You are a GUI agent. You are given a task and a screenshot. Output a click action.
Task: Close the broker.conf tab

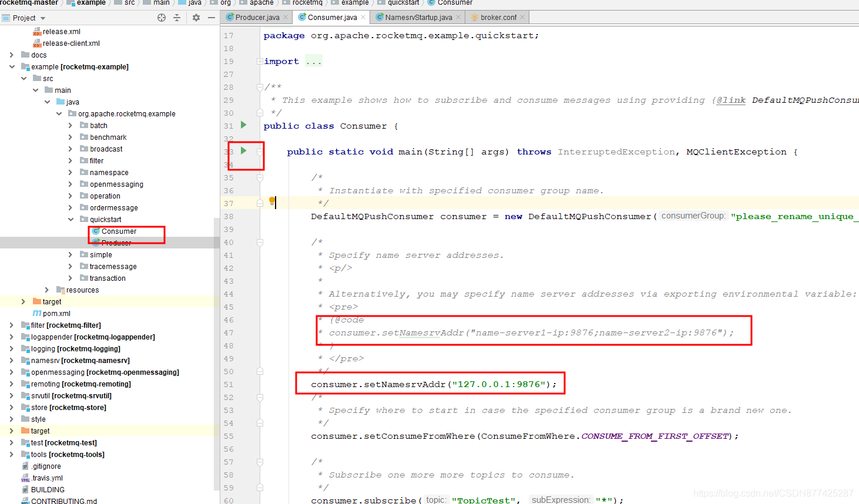click(522, 18)
